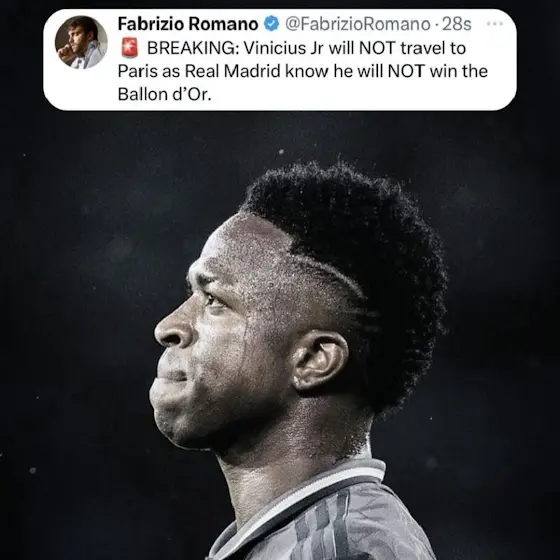Click the word Paris in tweet
Viewport: 560px width, 560px height.
[x=138, y=71]
